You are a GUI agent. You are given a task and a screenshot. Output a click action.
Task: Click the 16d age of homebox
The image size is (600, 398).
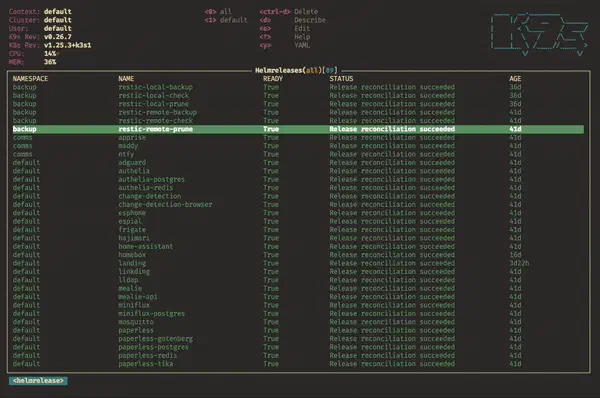pos(515,255)
